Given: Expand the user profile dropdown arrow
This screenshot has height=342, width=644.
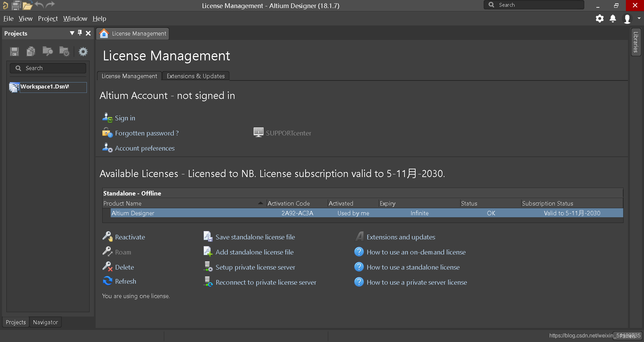Looking at the screenshot, I should pos(639,18).
